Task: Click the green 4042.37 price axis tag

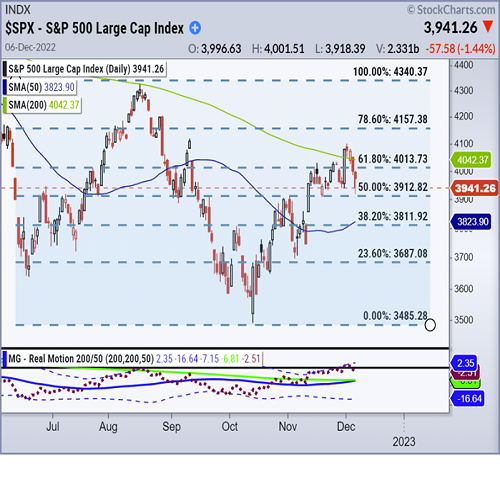Action: (471, 160)
